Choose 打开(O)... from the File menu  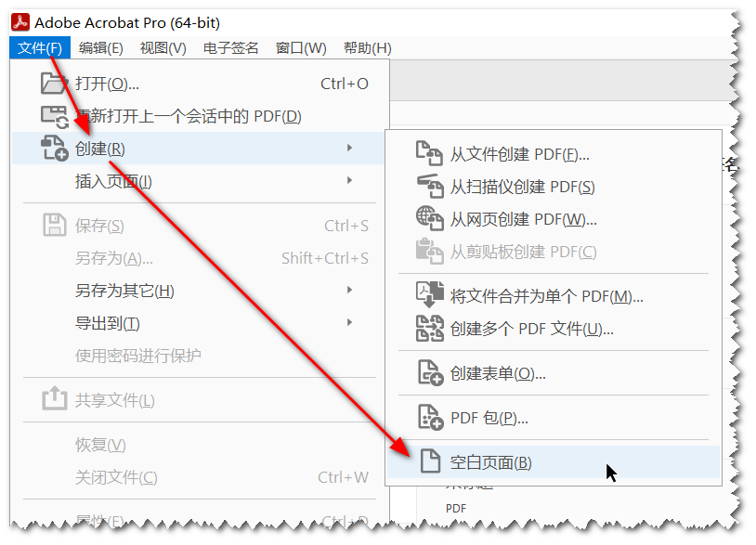click(x=199, y=84)
